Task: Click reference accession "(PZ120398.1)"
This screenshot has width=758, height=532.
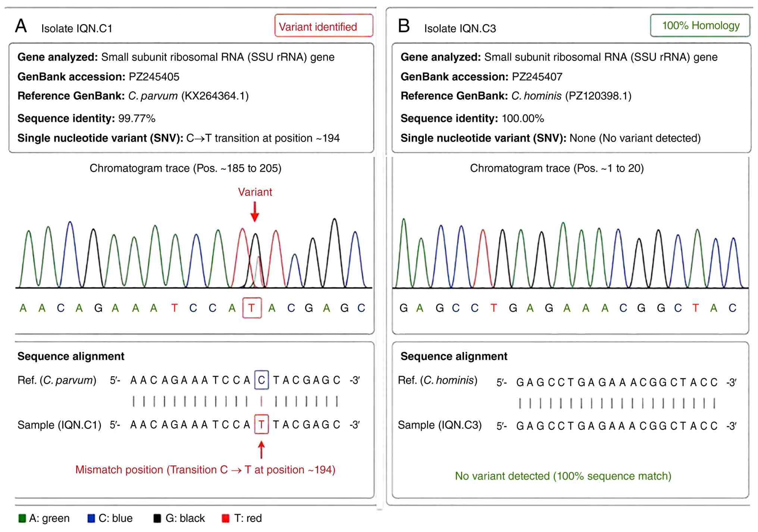Action: [x=598, y=96]
